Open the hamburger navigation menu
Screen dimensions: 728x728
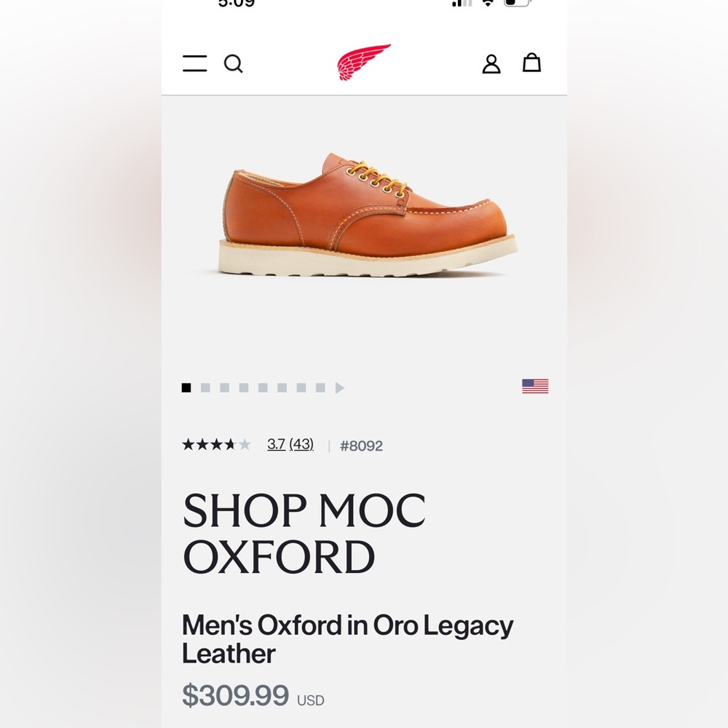194,64
